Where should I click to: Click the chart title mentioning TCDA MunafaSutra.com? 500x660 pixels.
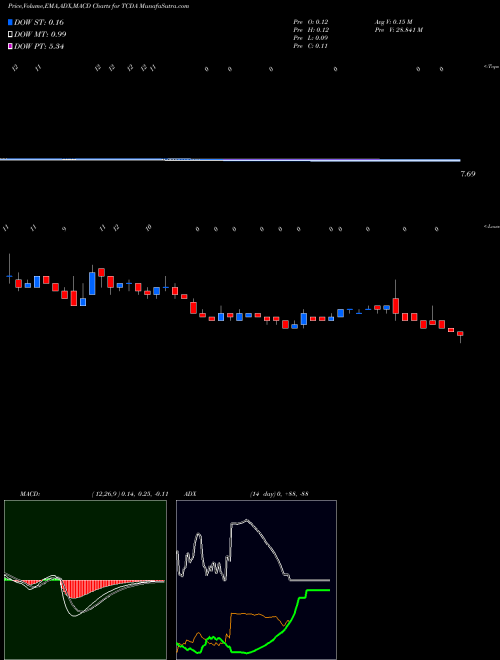[98, 6]
